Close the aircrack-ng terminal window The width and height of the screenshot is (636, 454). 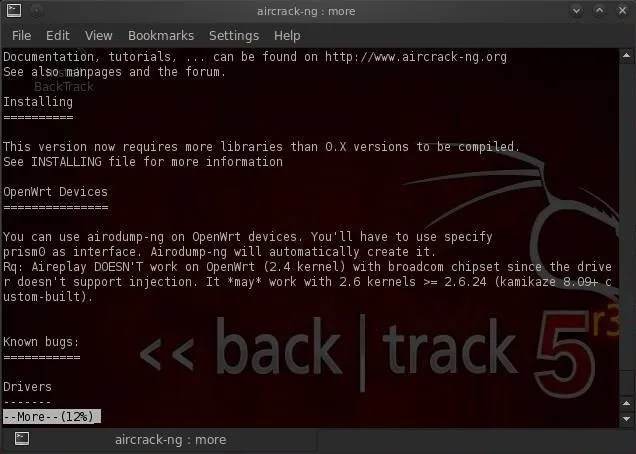click(623, 11)
